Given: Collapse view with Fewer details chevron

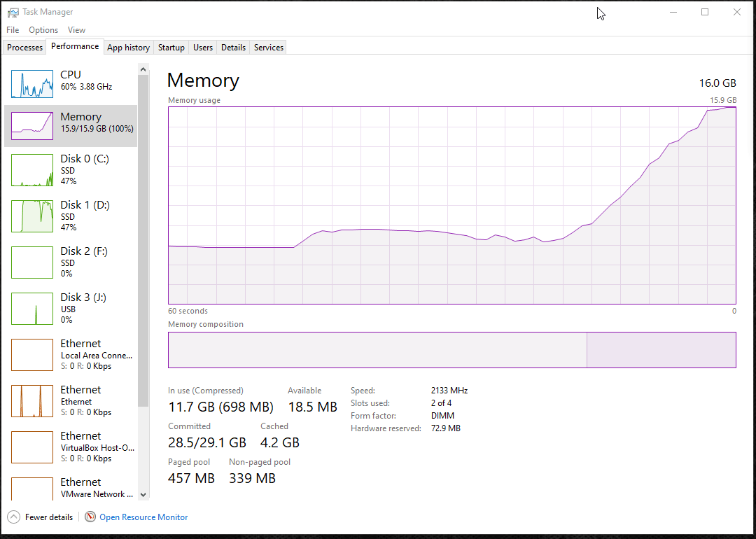Looking at the screenshot, I should [14, 517].
